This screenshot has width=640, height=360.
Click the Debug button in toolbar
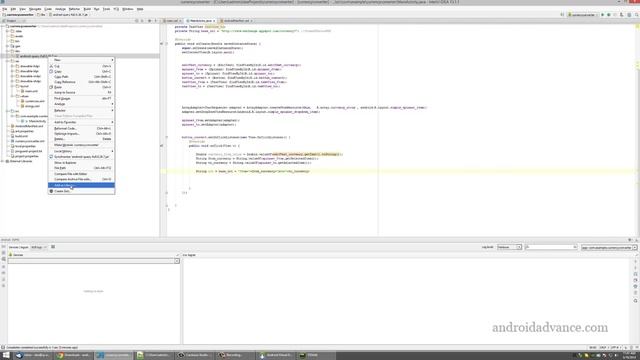[609, 15]
